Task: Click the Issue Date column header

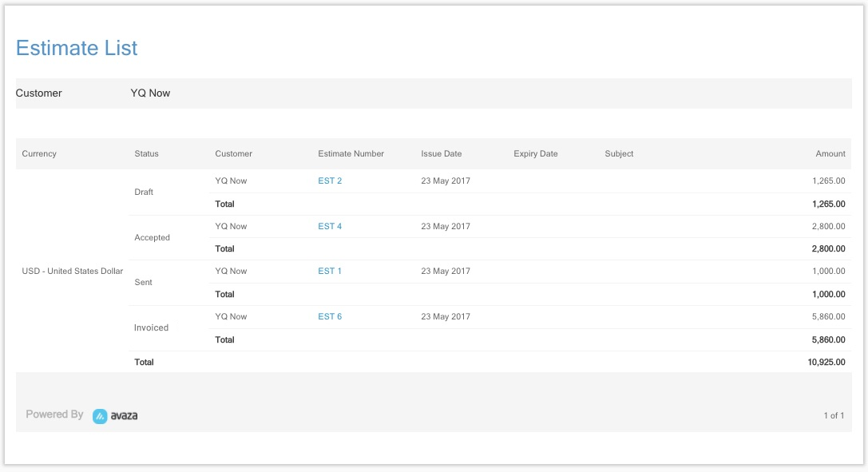Action: pyautogui.click(x=442, y=154)
